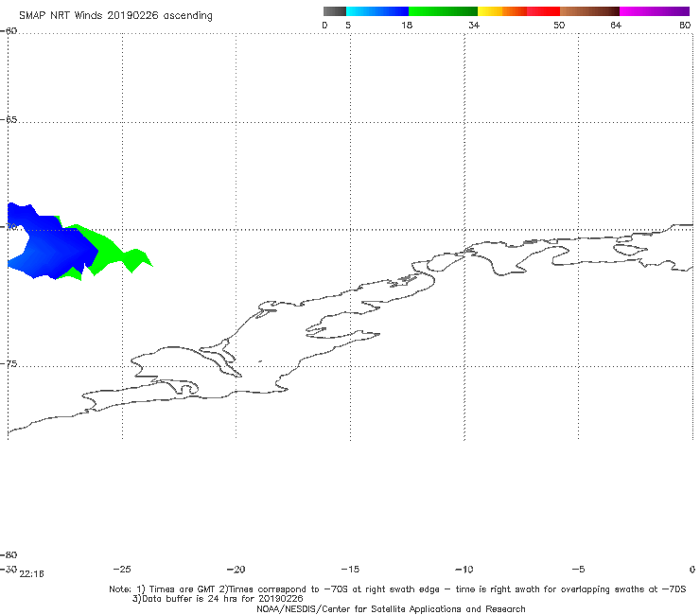Click the 'NOAA/NESDIS/Center for Satellite Applications and Research' credit

[391, 608]
